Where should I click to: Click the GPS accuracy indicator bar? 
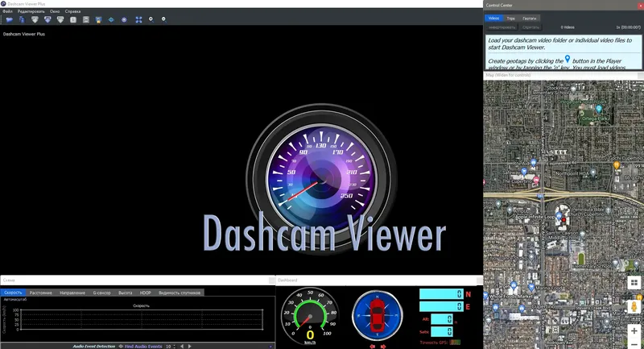455,342
